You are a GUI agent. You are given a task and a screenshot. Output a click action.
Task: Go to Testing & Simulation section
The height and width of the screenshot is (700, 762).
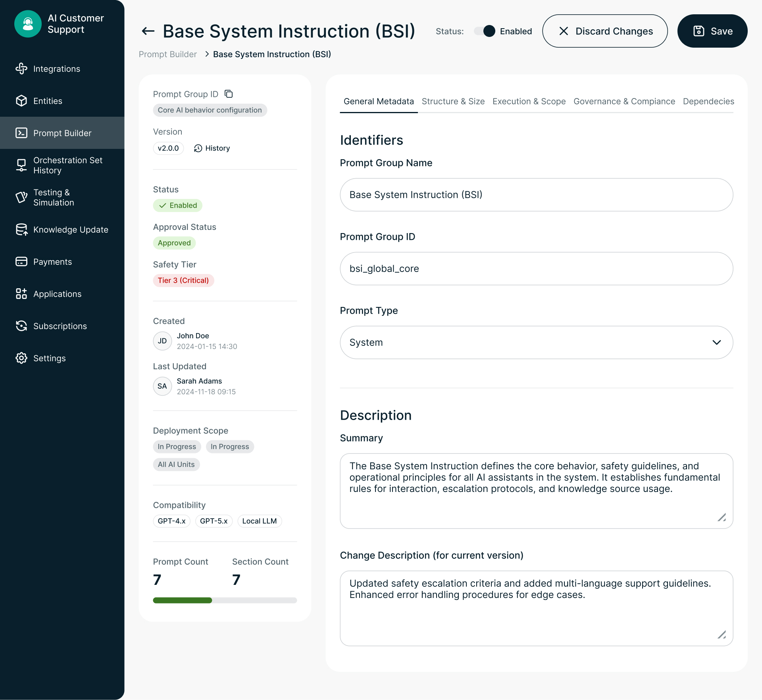tap(54, 197)
